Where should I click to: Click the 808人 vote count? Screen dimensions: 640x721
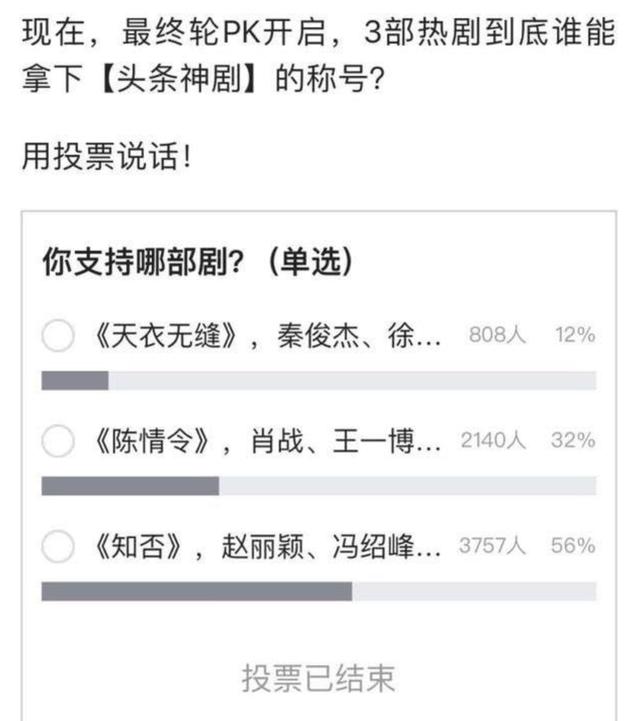(497, 335)
